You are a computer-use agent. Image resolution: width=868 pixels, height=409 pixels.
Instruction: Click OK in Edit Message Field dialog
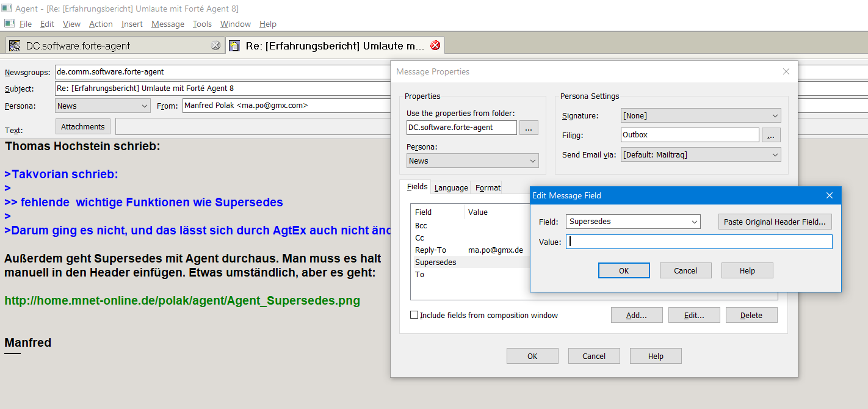click(x=624, y=270)
